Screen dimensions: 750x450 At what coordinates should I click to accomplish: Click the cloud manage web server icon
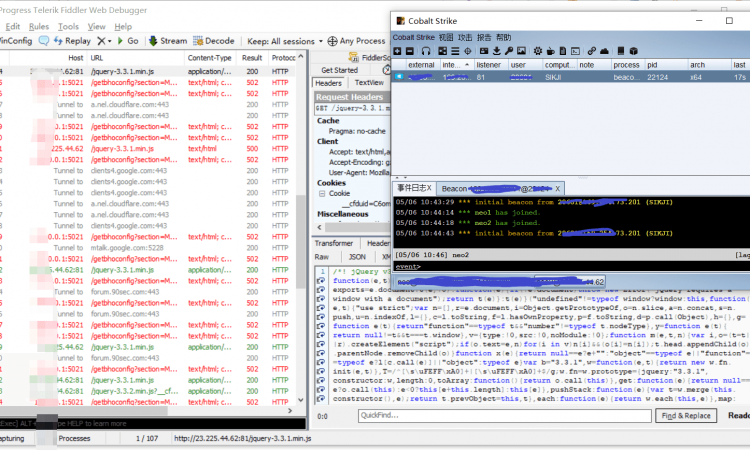(x=604, y=51)
